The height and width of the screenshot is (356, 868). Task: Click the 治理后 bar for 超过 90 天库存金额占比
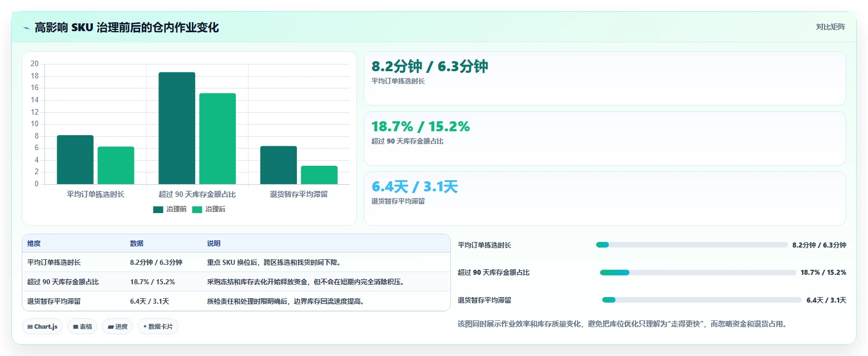click(217, 139)
